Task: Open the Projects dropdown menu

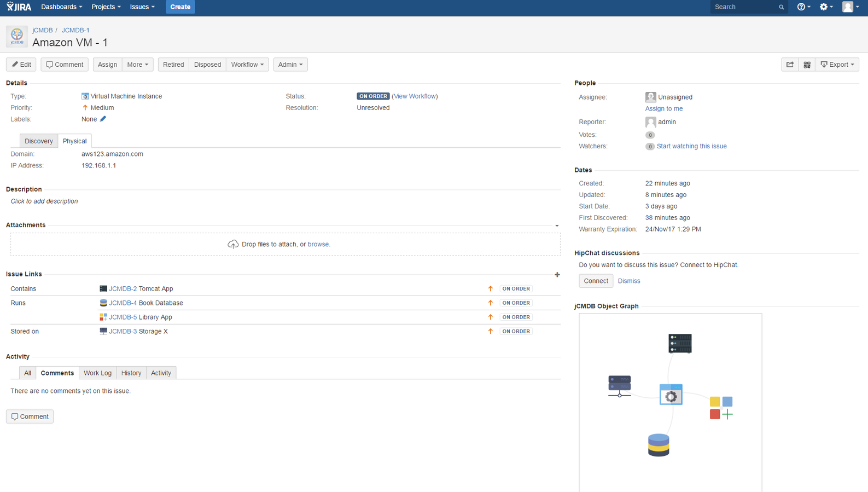Action: tap(106, 7)
